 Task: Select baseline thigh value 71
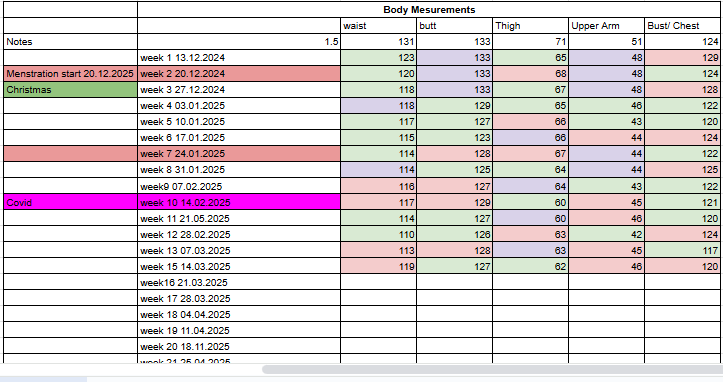pyautogui.click(x=531, y=42)
